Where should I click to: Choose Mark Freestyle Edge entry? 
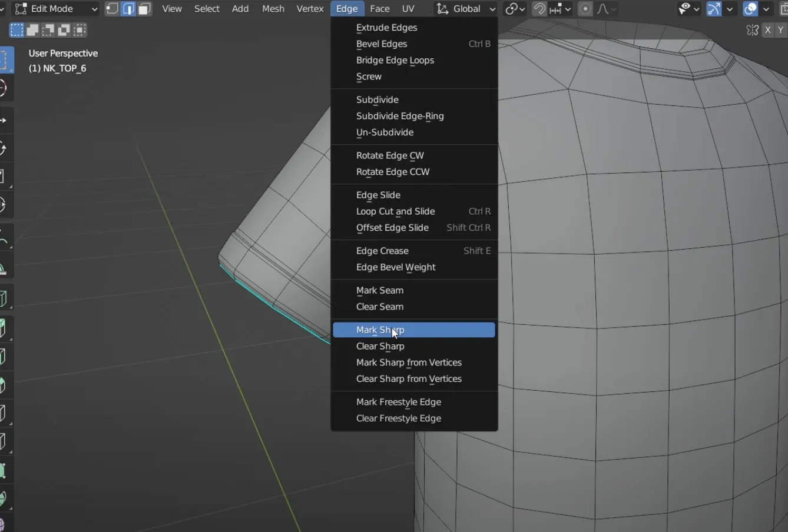tap(414, 403)
